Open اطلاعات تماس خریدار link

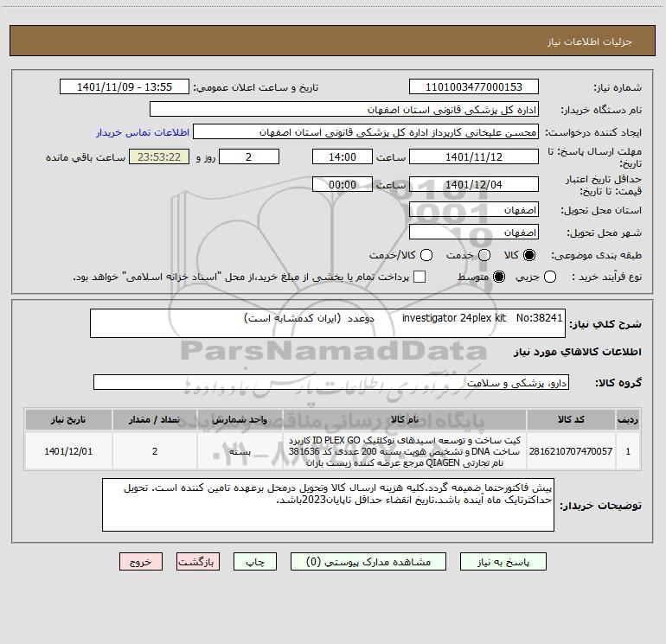(x=143, y=132)
